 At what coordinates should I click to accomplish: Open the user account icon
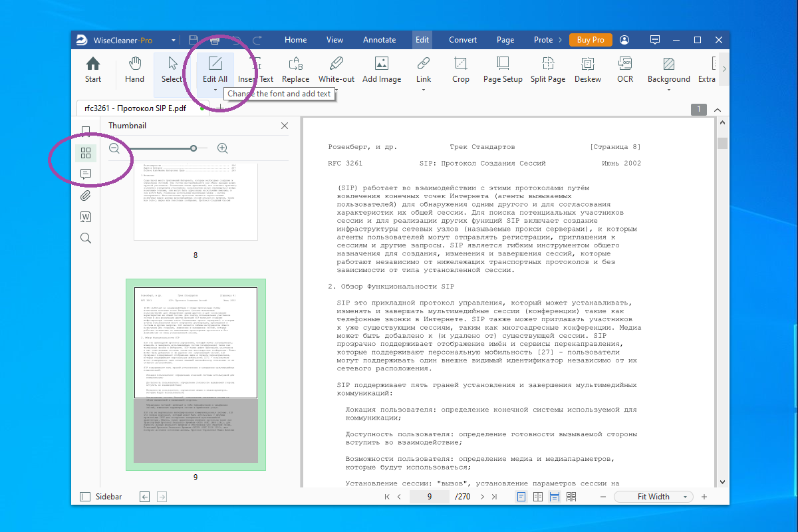(624, 40)
